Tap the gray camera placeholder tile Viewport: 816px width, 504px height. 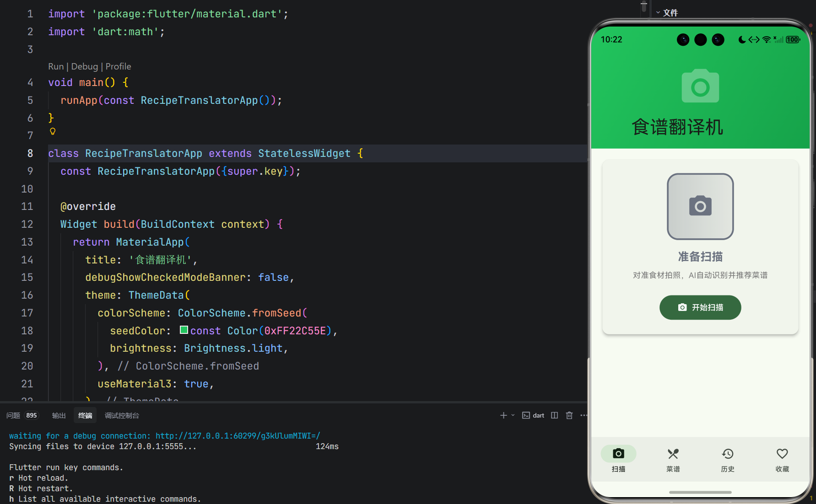pos(700,206)
